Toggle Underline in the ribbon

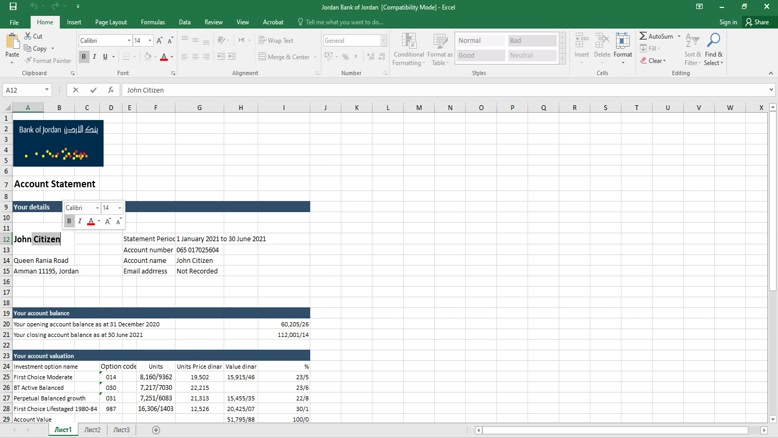tap(105, 57)
